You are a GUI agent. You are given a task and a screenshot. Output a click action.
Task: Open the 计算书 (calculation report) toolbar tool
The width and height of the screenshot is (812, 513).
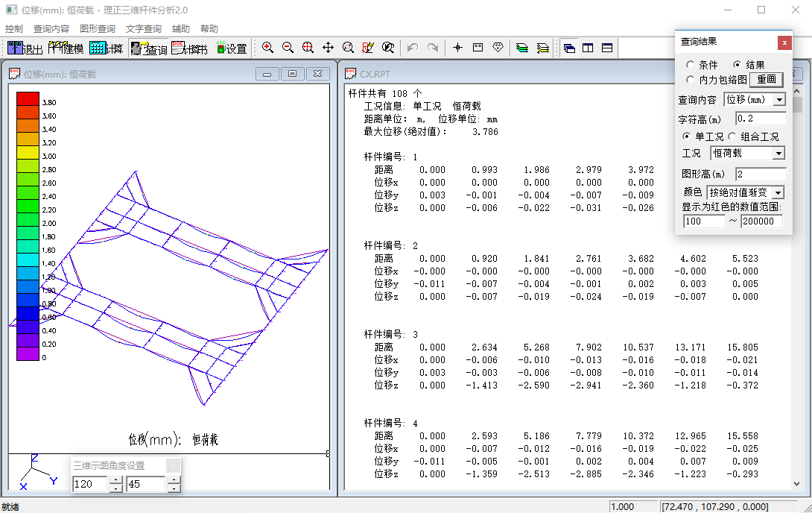(189, 48)
